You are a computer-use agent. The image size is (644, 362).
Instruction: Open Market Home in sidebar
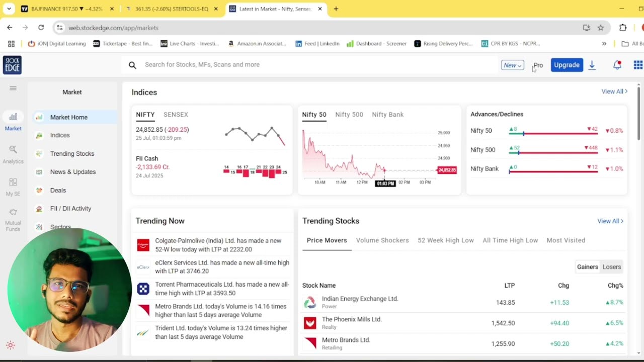(x=74, y=117)
